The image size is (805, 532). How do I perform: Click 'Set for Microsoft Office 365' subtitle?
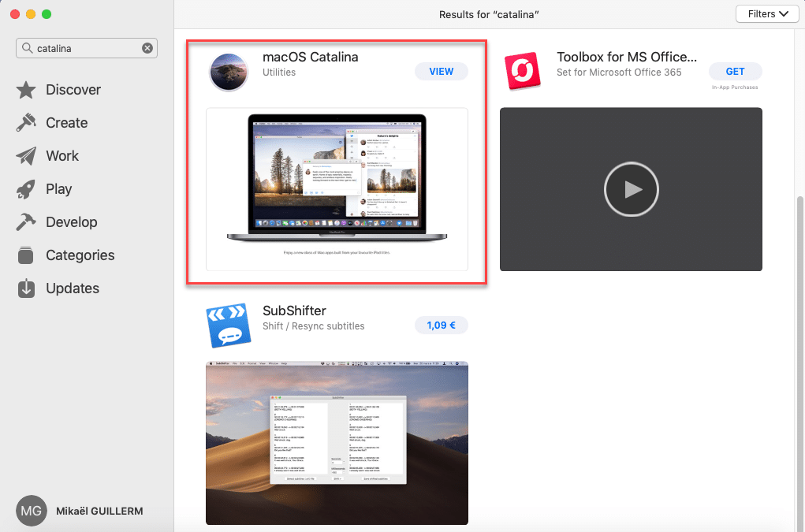point(619,73)
